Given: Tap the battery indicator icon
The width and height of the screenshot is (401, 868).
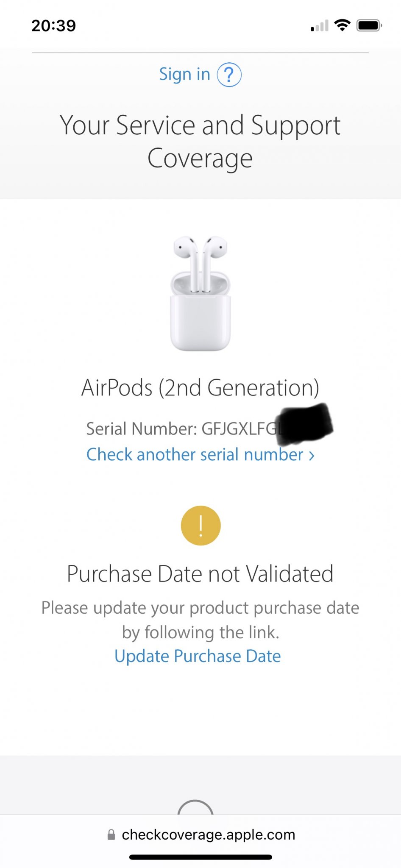Looking at the screenshot, I should pyautogui.click(x=369, y=25).
